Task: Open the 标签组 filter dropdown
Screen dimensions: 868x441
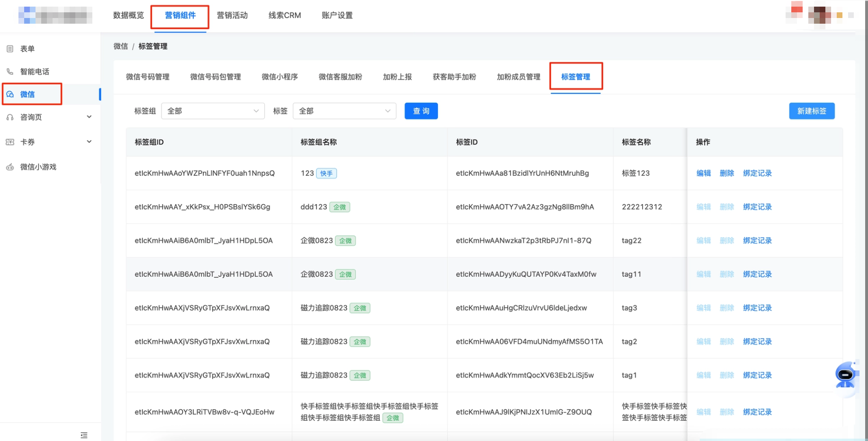Action: (x=213, y=111)
